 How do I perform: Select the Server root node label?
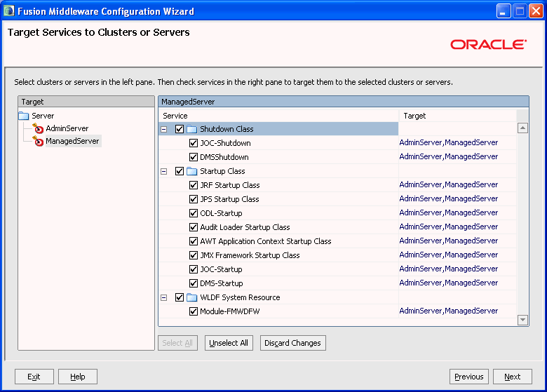[x=43, y=116]
